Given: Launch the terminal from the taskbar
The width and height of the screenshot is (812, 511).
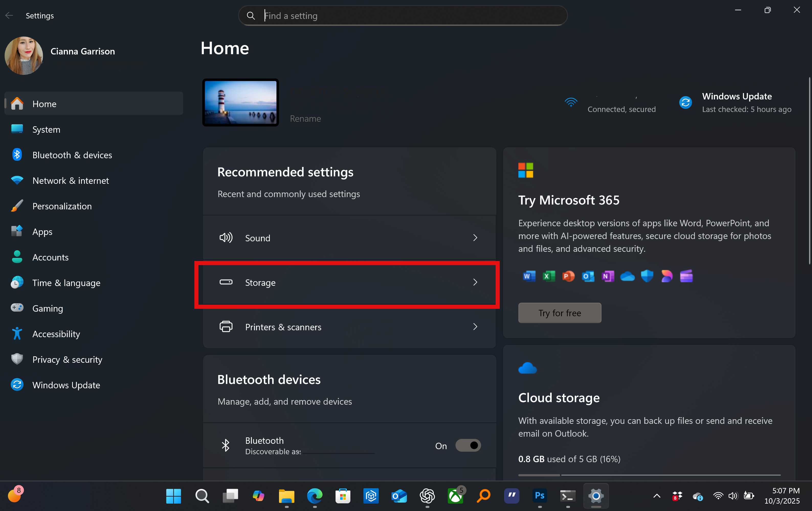Looking at the screenshot, I should click(x=568, y=496).
